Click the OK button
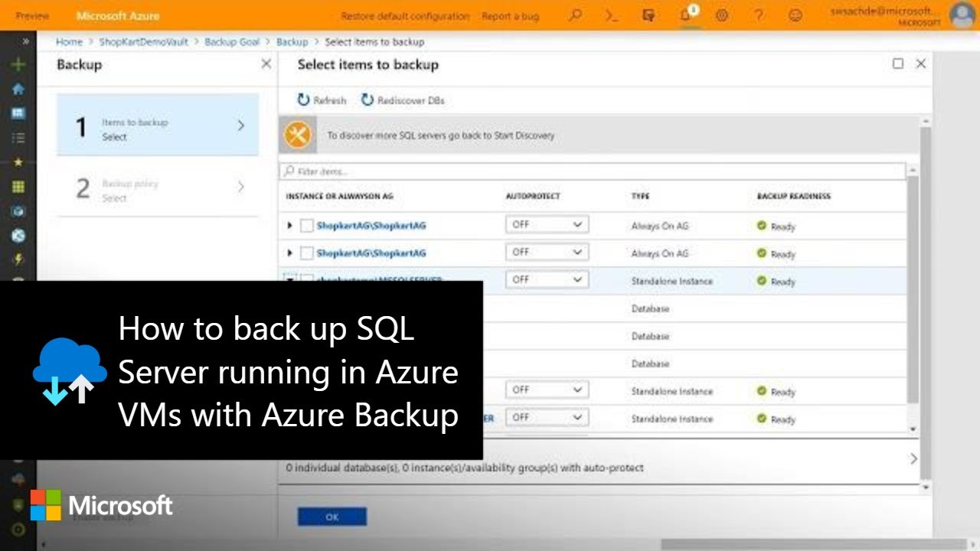This screenshot has width=980, height=551. (x=332, y=517)
